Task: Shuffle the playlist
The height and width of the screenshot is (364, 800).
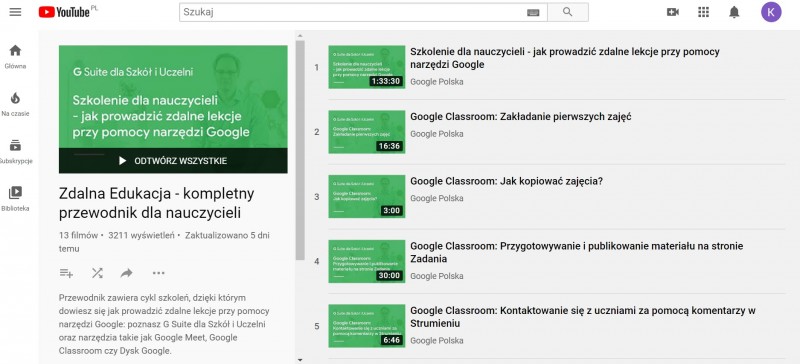Action: pos(97,273)
